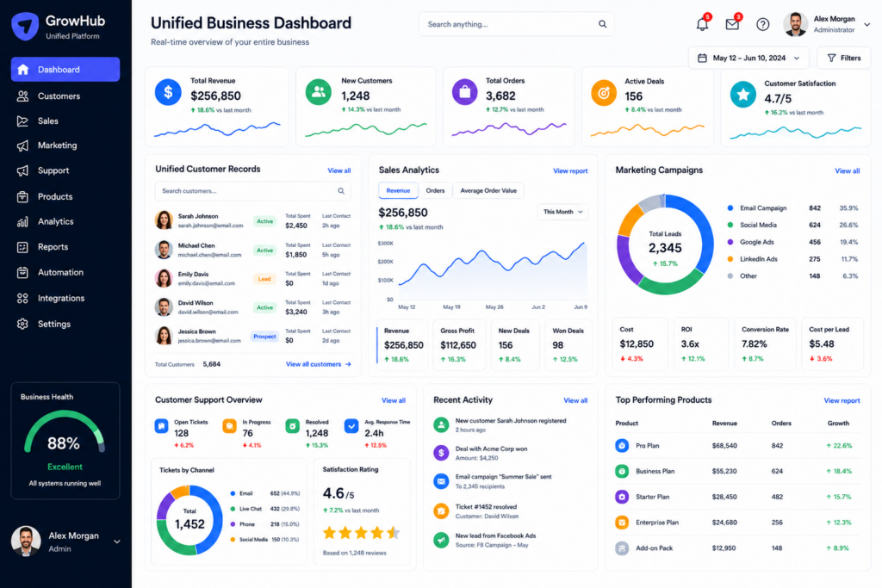Click Sarah Johnson's avatar in customer records
The height and width of the screenshot is (588, 882).
tap(164, 220)
